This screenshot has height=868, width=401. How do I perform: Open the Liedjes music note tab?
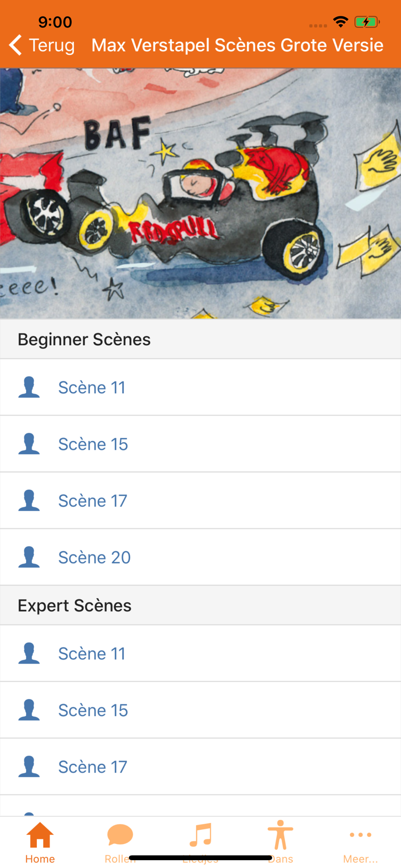[x=200, y=842]
